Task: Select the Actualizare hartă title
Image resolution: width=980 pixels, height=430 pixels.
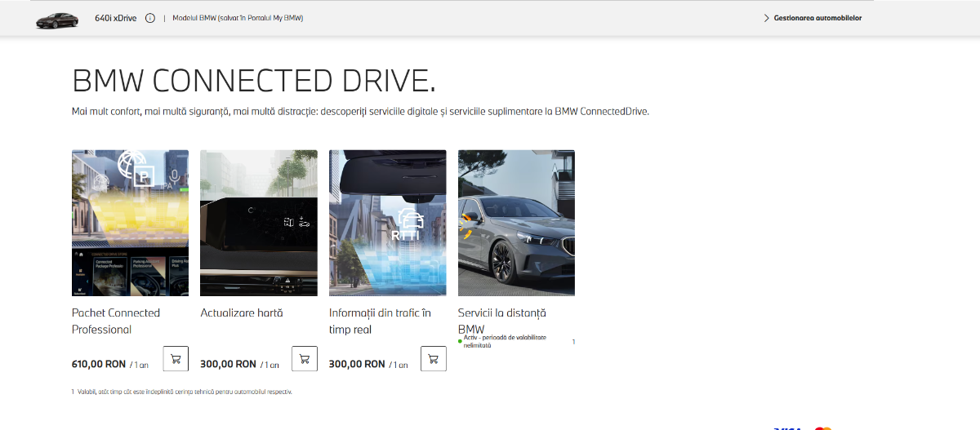Action: [242, 313]
